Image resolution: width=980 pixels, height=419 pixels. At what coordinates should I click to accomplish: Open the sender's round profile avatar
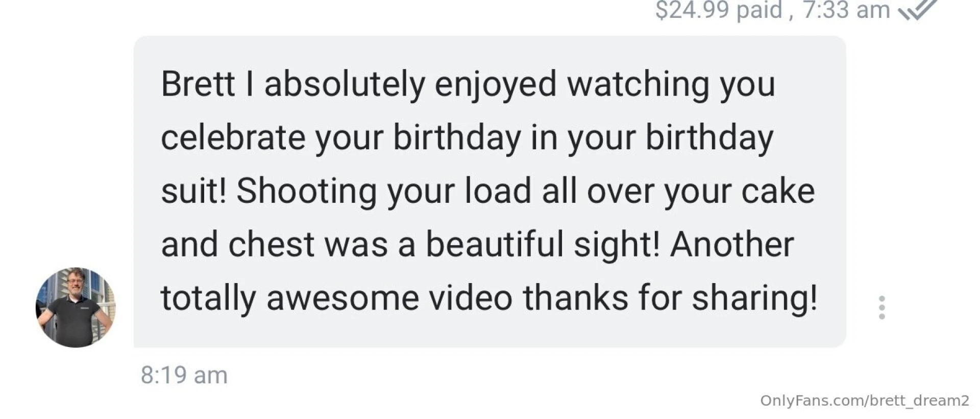point(76,308)
